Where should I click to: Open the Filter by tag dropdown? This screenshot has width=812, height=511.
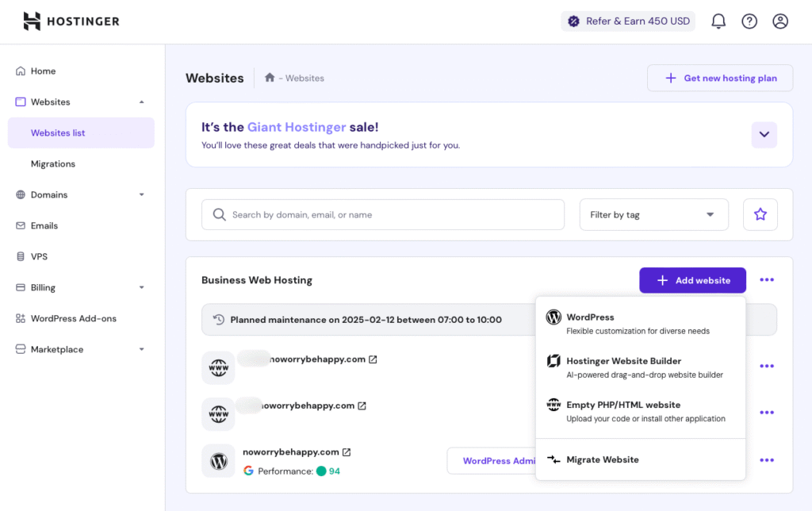[x=653, y=214]
